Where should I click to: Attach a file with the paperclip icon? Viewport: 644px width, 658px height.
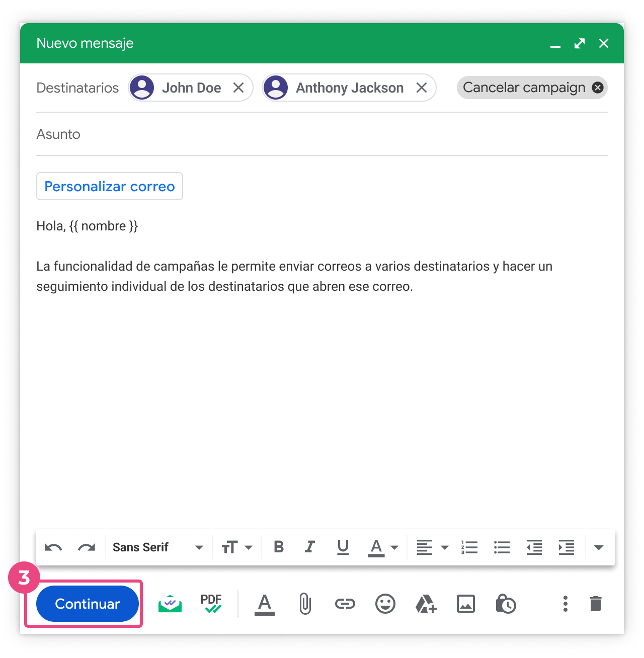coord(305,604)
